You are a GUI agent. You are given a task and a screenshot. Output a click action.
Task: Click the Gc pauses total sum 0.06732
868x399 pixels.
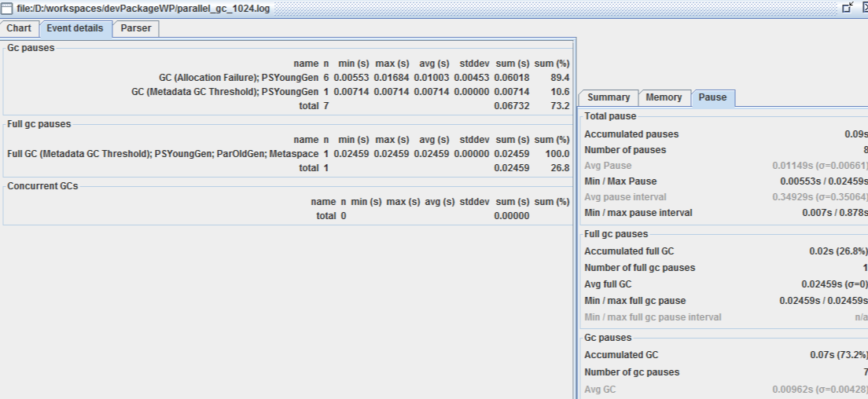(512, 106)
